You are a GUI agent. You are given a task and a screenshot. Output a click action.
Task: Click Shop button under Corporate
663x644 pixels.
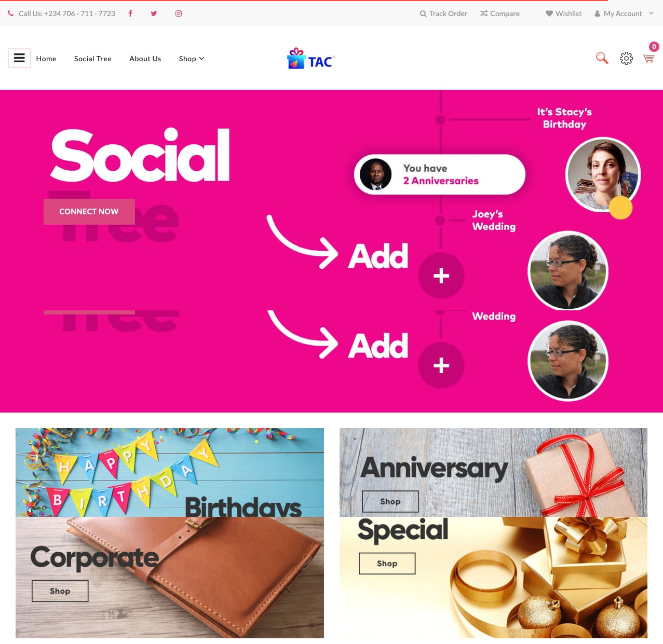click(60, 591)
